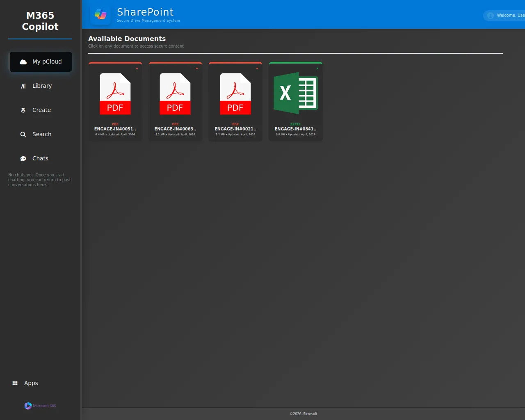
Task: Click the ENGAGE-IN#0841.. file name
Action: tap(296, 129)
